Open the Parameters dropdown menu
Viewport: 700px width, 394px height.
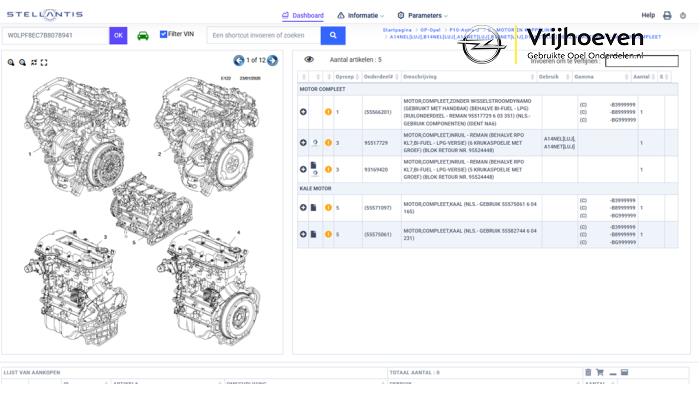[422, 16]
